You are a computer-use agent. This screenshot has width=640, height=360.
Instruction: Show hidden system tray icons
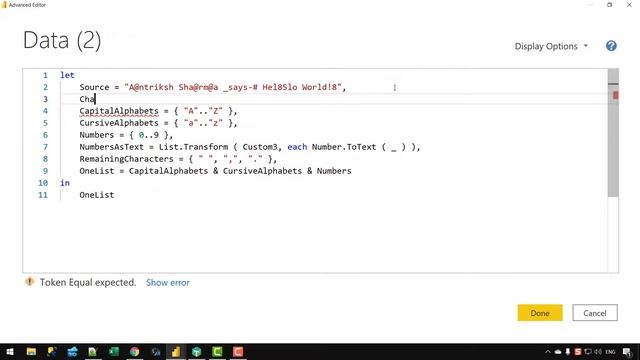[x=548, y=351]
